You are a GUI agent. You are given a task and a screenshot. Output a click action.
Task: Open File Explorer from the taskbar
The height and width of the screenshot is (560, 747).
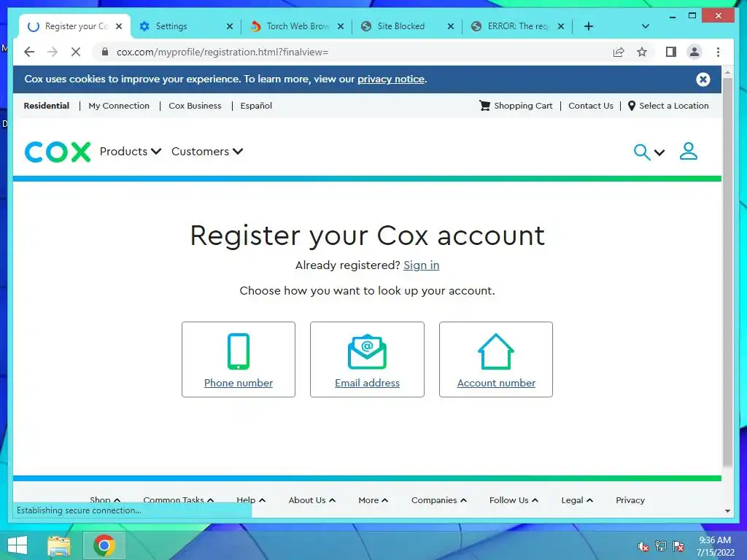pos(59,545)
